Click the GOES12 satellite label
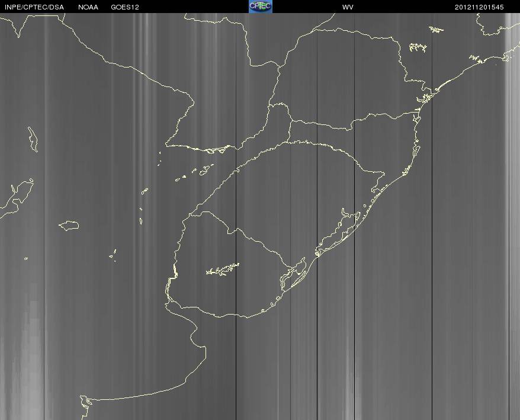The height and width of the screenshot is (420, 520). coord(125,7)
